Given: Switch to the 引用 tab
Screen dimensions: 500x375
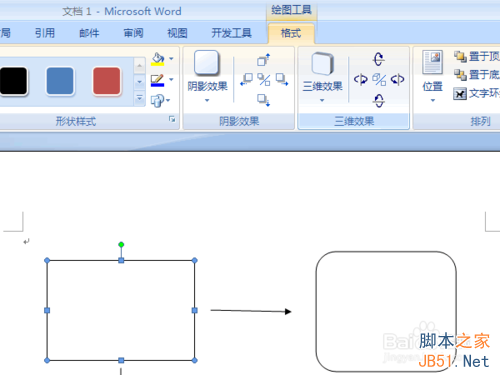Looking at the screenshot, I should [x=45, y=33].
